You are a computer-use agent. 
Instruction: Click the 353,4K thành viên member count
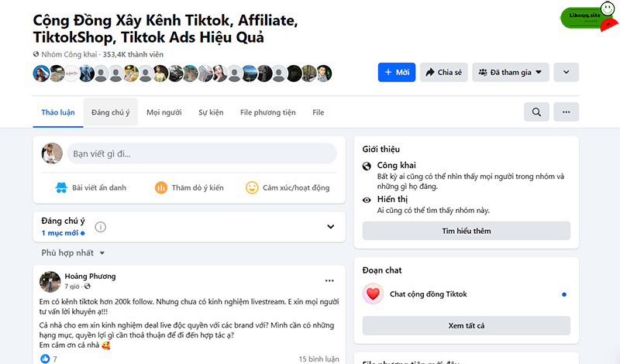click(x=133, y=54)
